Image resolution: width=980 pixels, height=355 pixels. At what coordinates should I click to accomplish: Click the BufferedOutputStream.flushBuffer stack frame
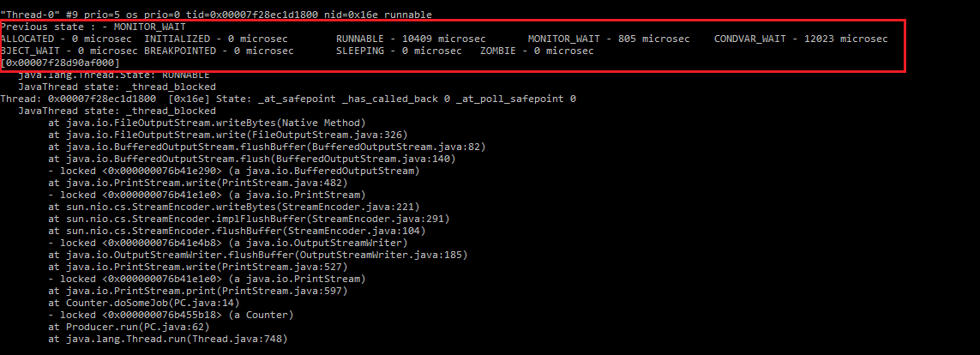267,147
